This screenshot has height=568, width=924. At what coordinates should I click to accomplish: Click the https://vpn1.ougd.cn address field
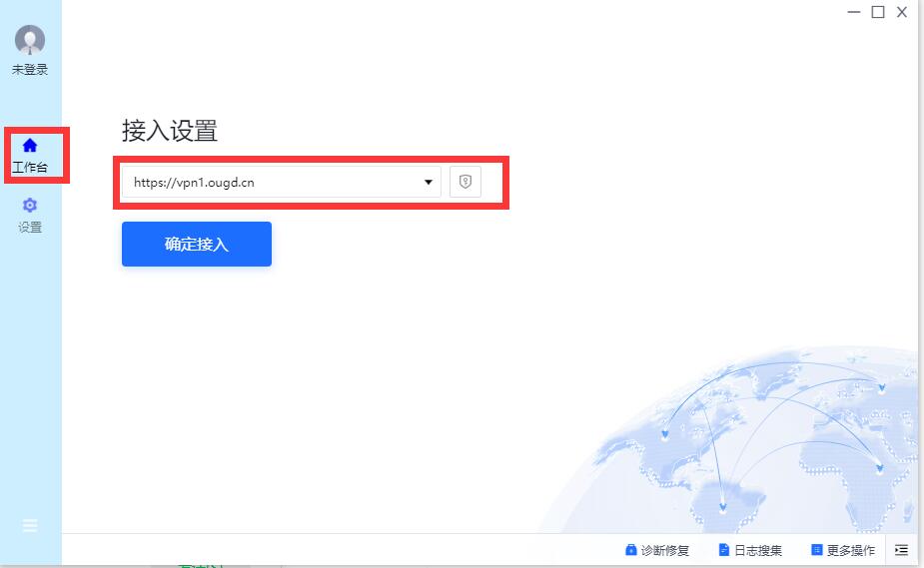270,182
